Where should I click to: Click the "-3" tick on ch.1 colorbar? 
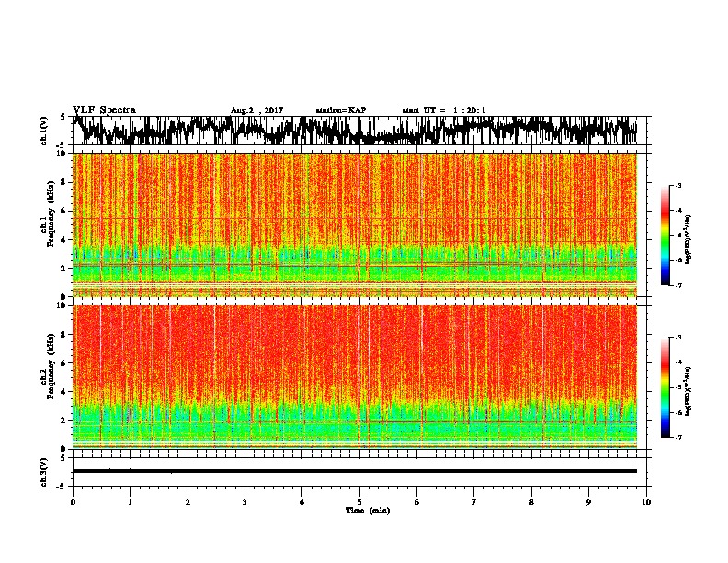point(677,185)
